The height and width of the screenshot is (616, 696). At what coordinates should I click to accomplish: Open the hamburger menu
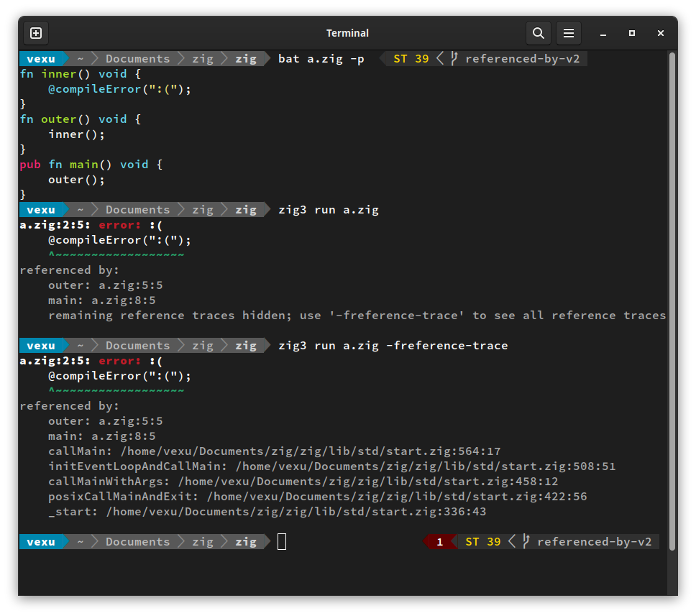[x=568, y=33]
